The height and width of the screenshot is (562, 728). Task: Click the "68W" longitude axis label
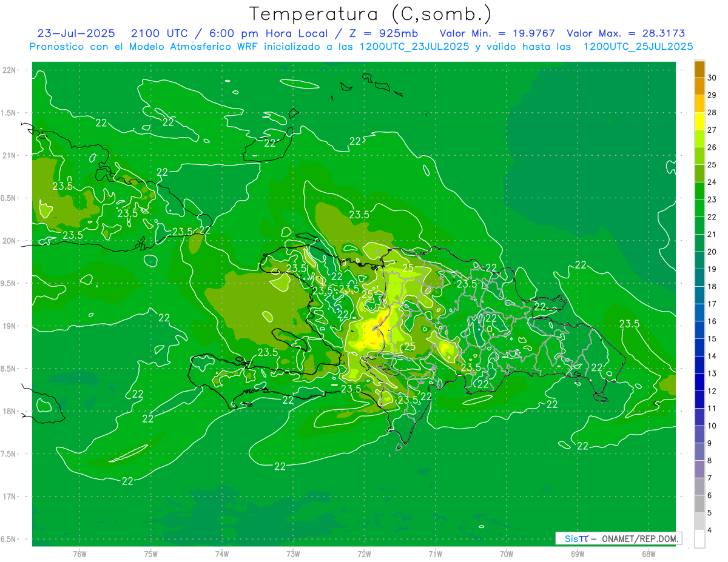click(649, 554)
